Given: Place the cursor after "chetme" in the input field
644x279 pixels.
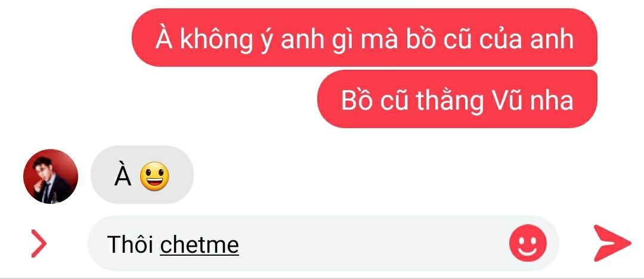Looking at the screenshot, I should coord(240,244).
